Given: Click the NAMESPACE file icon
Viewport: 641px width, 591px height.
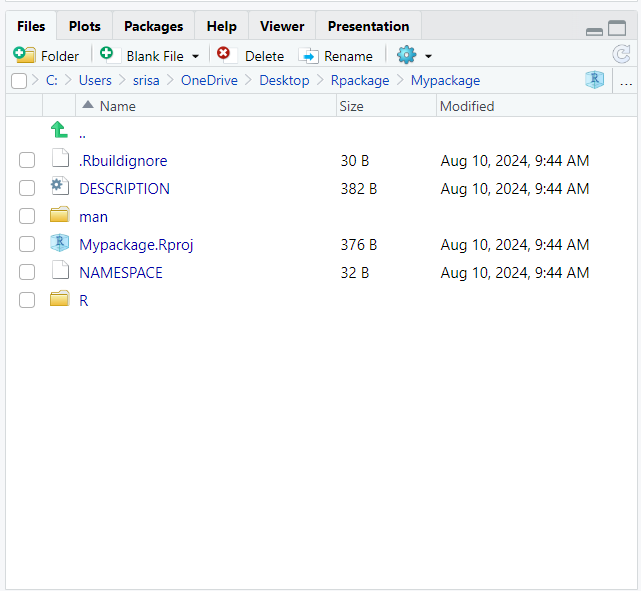Looking at the screenshot, I should (60, 270).
